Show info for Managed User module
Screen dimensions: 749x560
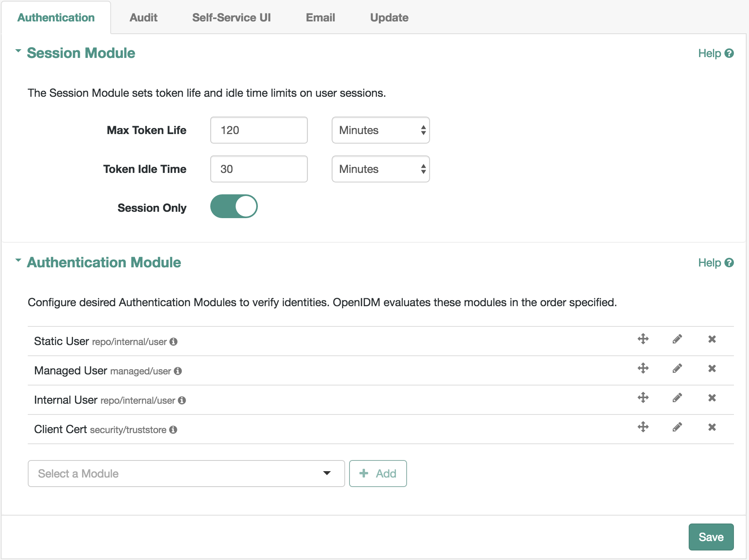(178, 371)
